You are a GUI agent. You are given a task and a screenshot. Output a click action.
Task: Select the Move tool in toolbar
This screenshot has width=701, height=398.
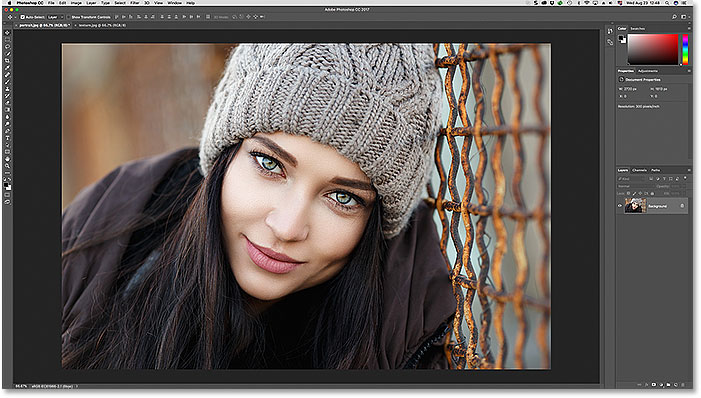click(x=8, y=33)
